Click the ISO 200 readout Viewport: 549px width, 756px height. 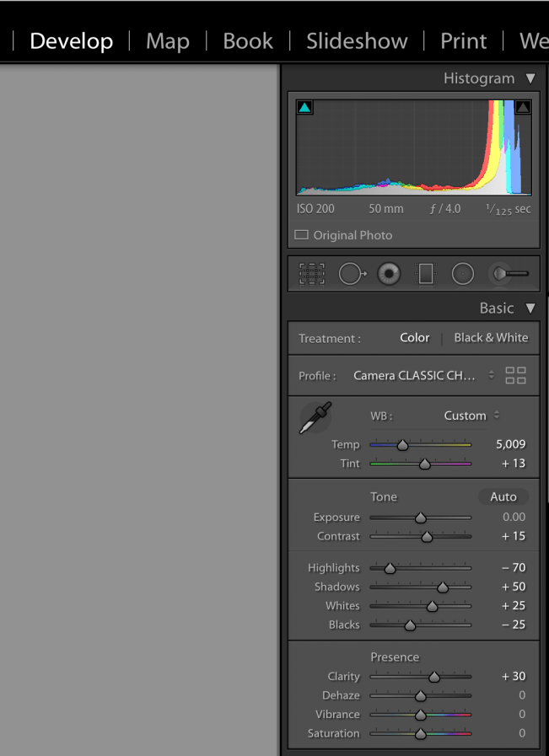coord(315,209)
